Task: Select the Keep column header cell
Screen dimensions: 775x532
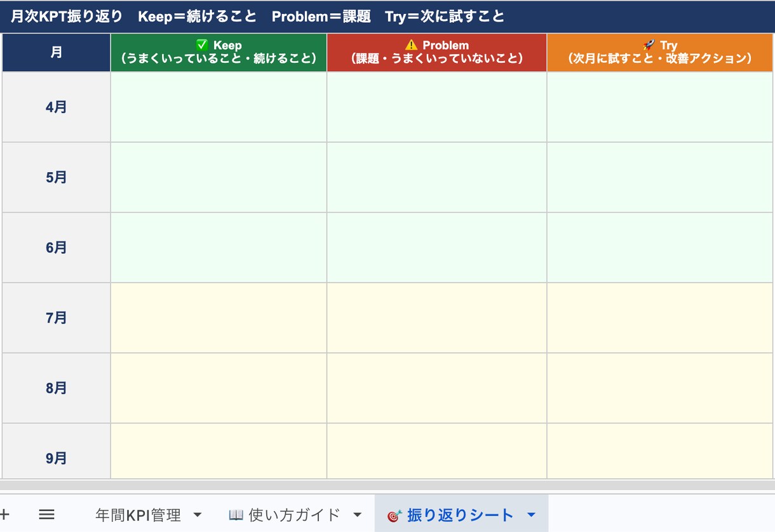Action: (219, 53)
